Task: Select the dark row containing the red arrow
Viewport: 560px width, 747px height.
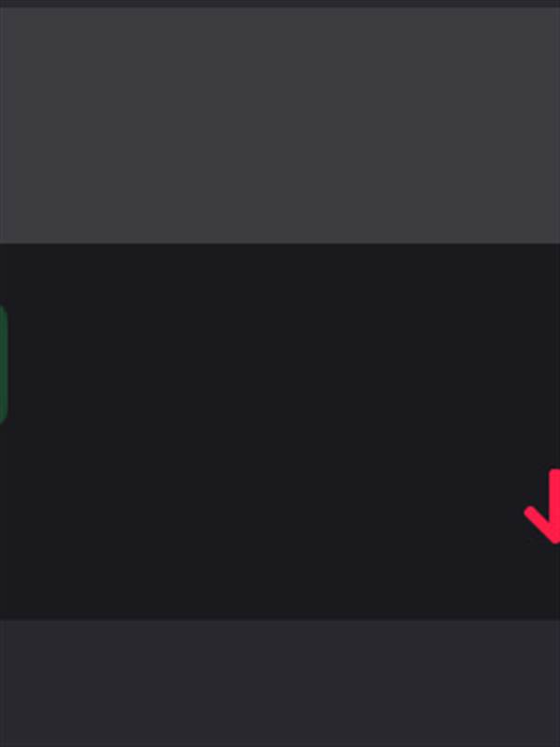Action: pyautogui.click(x=280, y=431)
